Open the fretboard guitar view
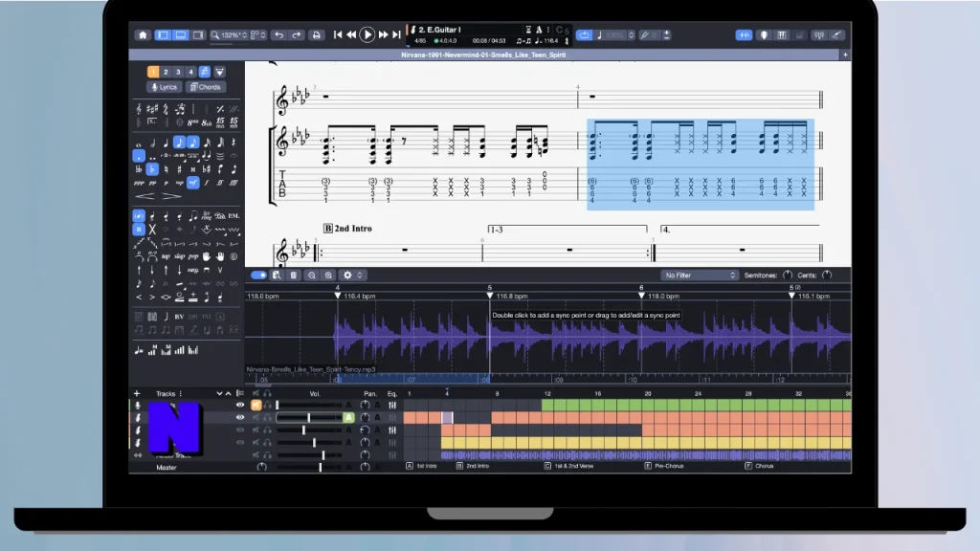This screenshot has height=551, width=980. (764, 35)
